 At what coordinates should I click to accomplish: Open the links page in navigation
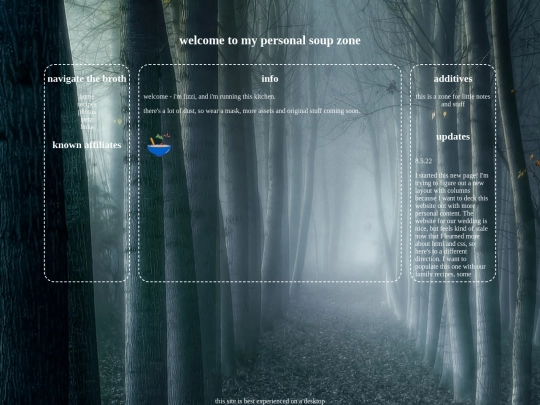tap(87, 127)
